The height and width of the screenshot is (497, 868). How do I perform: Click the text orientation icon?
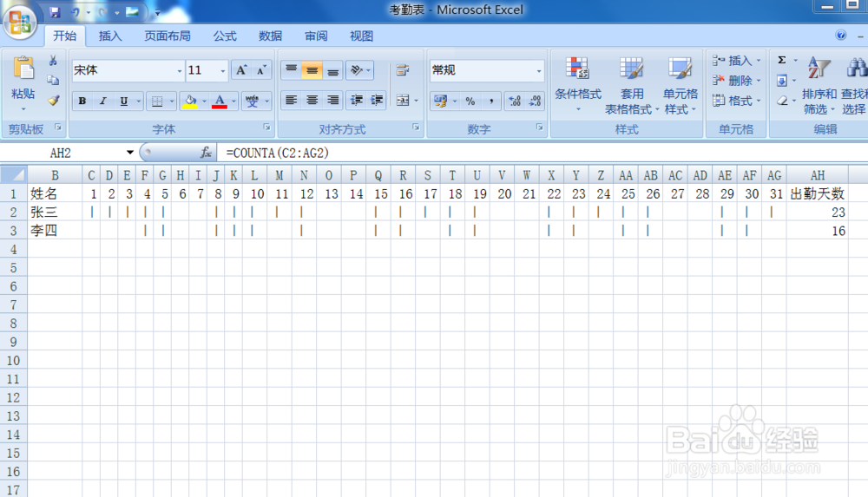tap(357, 70)
